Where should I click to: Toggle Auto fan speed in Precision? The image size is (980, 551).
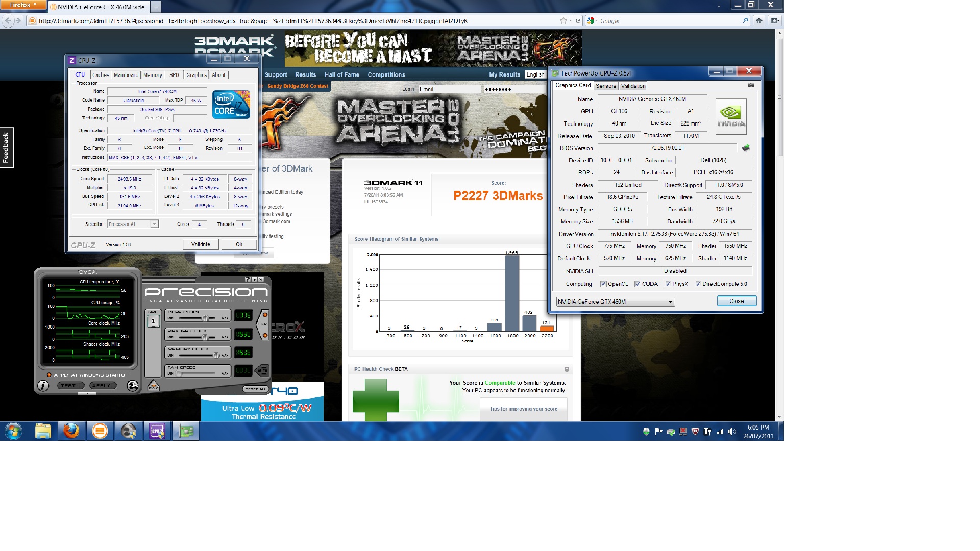pyautogui.click(x=262, y=371)
